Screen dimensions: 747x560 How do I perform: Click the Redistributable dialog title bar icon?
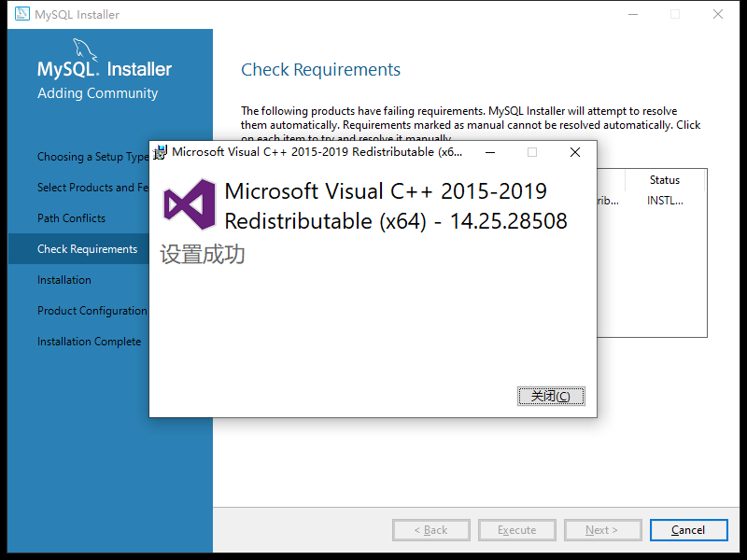pyautogui.click(x=161, y=151)
